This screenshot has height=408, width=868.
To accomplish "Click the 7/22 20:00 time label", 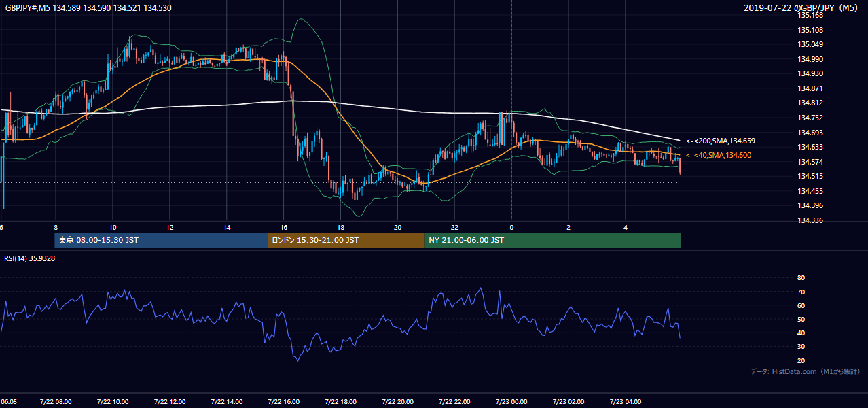I will [x=397, y=401].
